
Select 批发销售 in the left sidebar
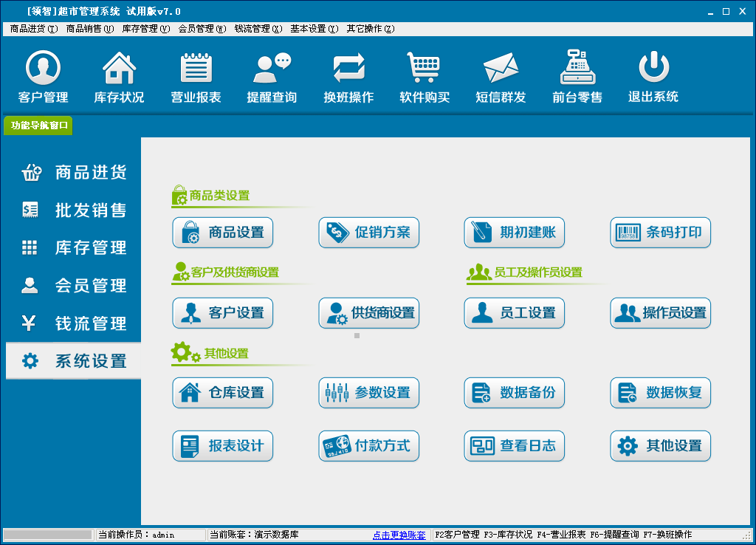point(71,210)
